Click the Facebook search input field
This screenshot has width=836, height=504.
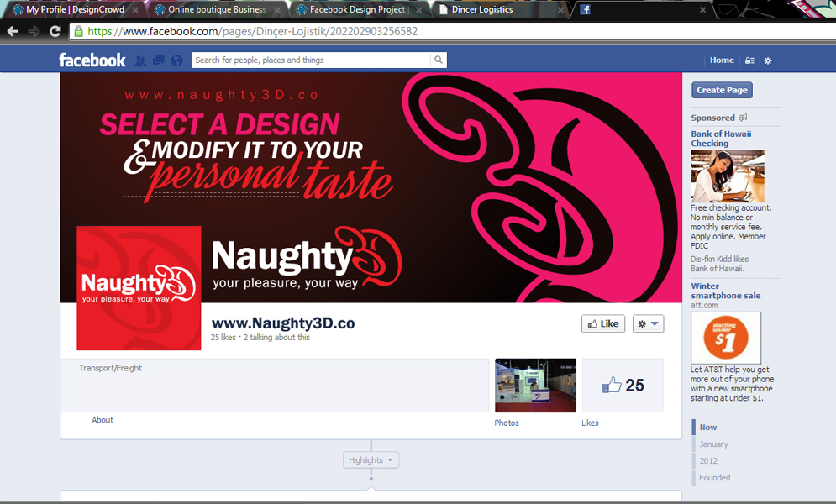coord(312,60)
